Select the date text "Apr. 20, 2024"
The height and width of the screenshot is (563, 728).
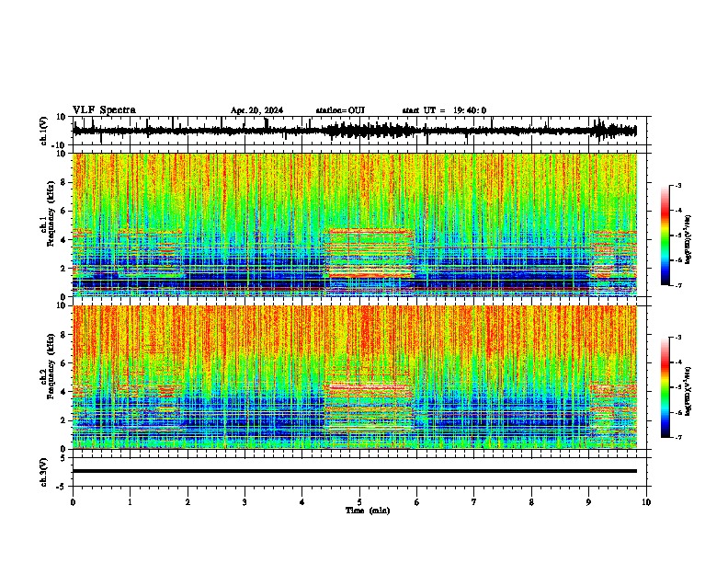[x=256, y=110]
